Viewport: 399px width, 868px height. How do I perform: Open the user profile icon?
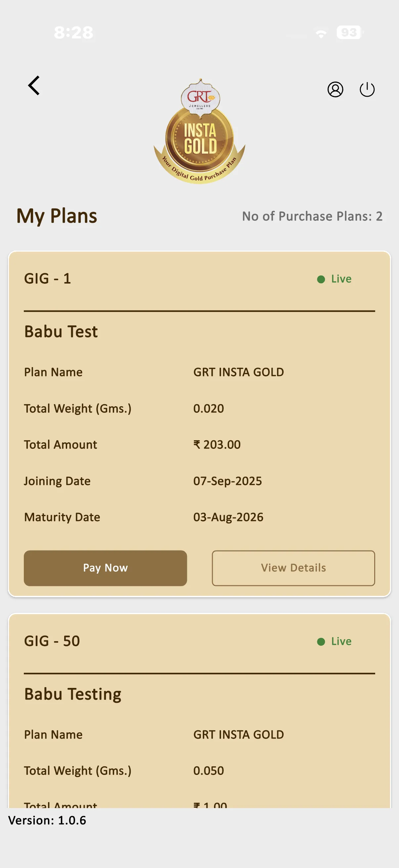335,89
